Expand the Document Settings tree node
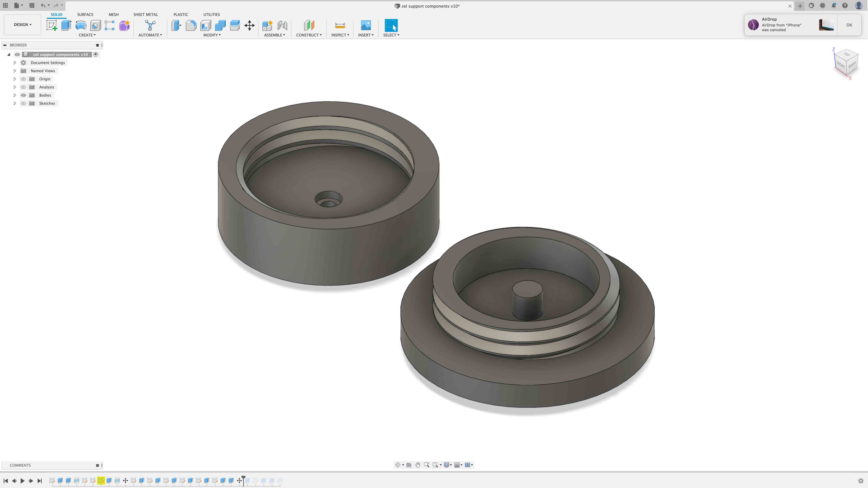The image size is (868, 488). point(15,63)
